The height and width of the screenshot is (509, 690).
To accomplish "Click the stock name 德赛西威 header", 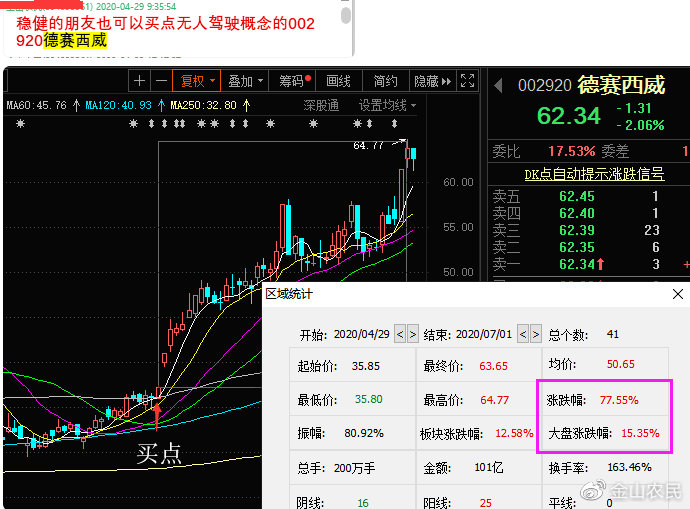I will point(621,85).
